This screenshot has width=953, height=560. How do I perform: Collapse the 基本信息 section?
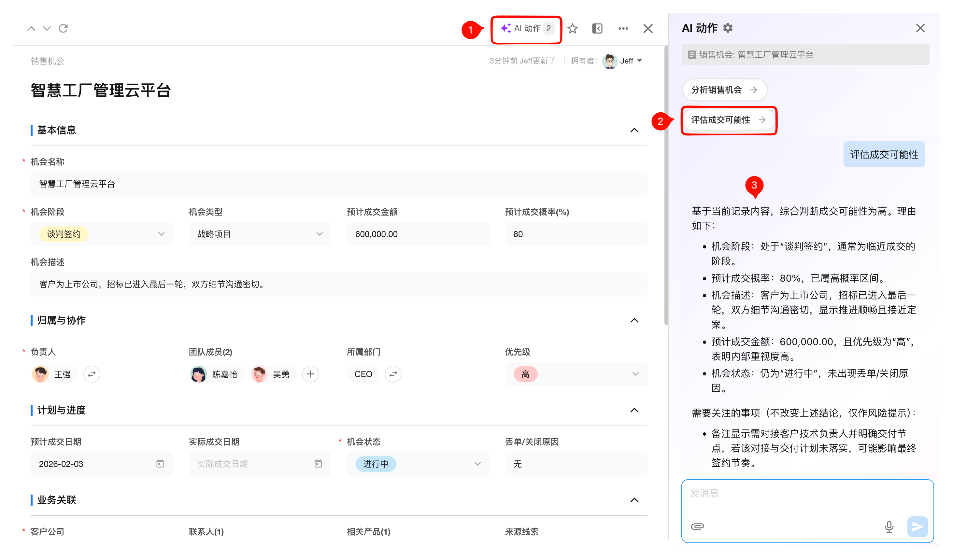(634, 131)
